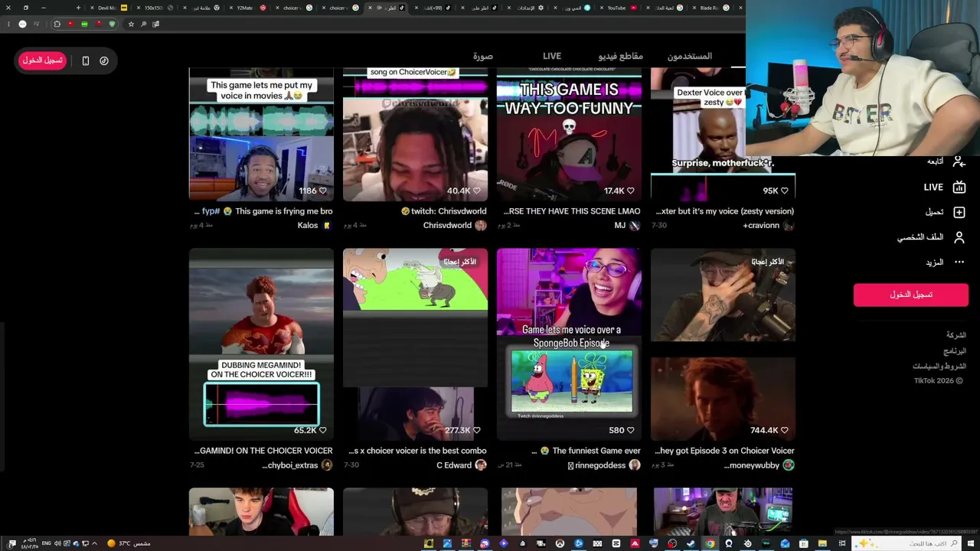
Task: Switch to the صورة search tab
Action: [x=483, y=56]
